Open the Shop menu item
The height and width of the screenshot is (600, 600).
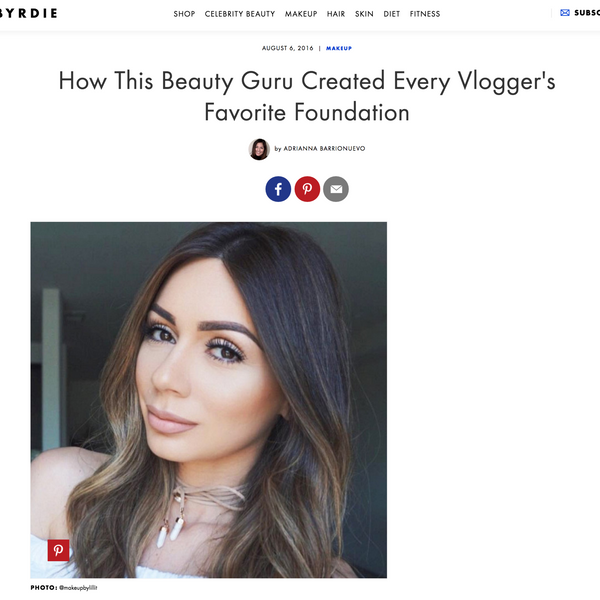tap(184, 14)
